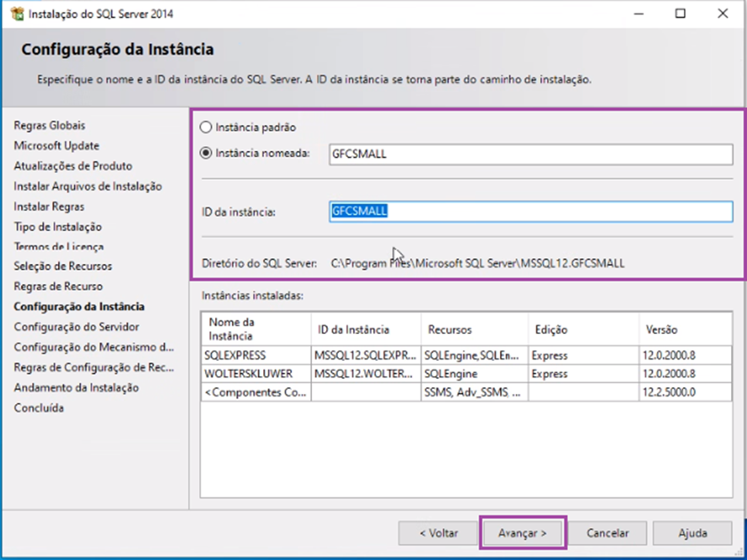This screenshot has width=747, height=560.
Task: Click the Edição column header
Action: pyautogui.click(x=583, y=329)
